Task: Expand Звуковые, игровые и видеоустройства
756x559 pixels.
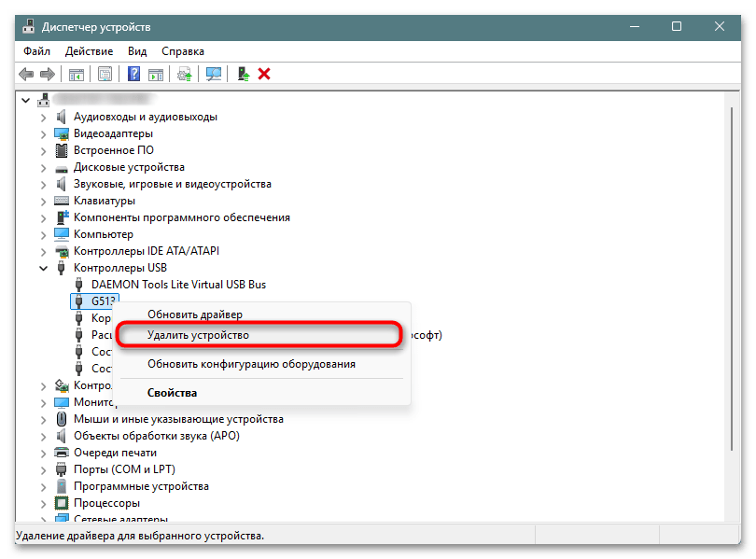Action: tap(43, 185)
